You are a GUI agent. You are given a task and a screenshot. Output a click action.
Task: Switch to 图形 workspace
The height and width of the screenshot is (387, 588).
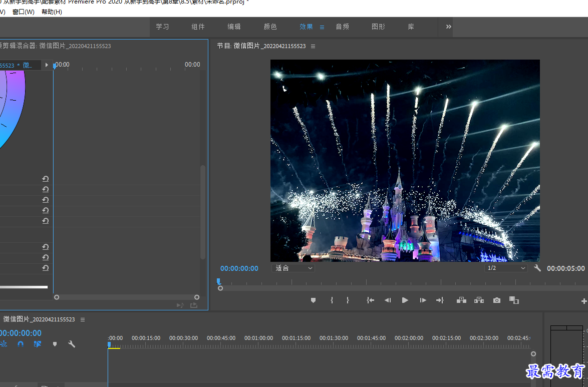(378, 27)
